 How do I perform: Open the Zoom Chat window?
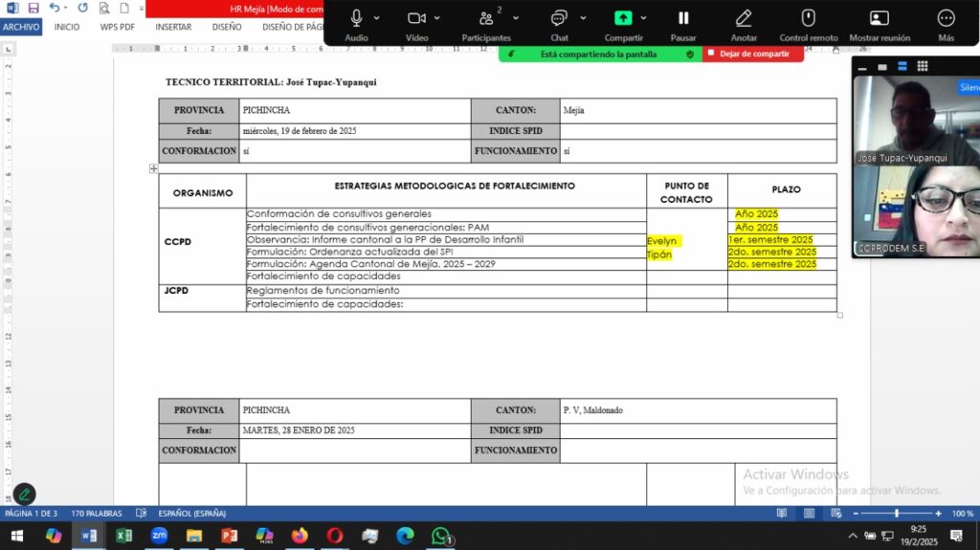point(559,18)
